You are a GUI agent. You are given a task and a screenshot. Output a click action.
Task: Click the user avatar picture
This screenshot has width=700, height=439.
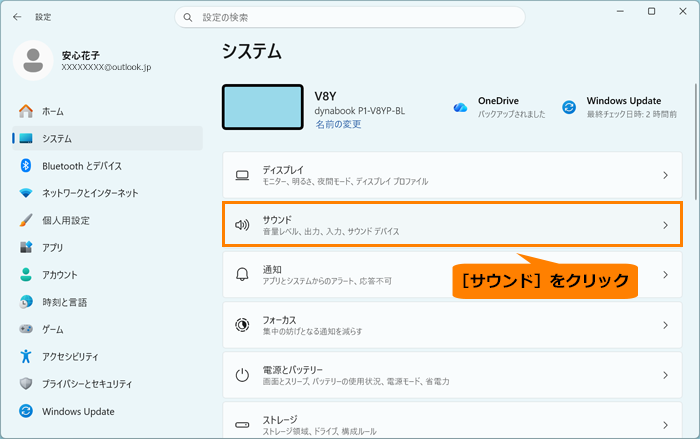[33, 60]
